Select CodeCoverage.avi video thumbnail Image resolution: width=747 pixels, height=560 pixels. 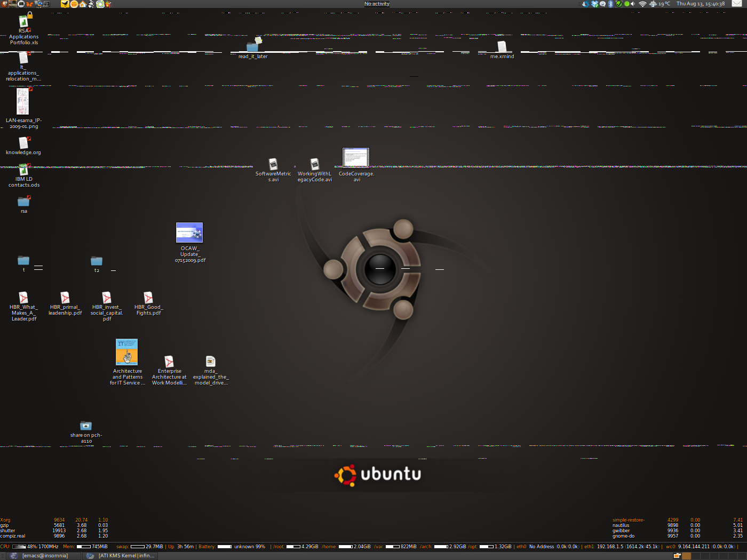(x=356, y=158)
